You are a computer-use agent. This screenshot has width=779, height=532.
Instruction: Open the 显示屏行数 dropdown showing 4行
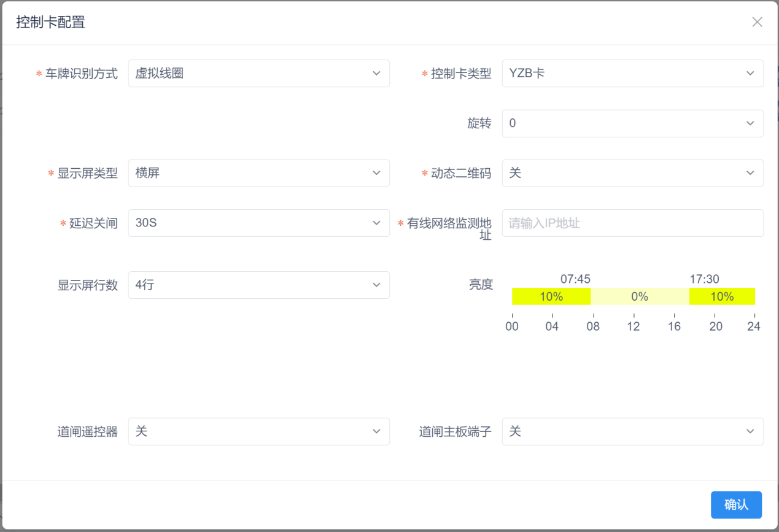coord(259,285)
